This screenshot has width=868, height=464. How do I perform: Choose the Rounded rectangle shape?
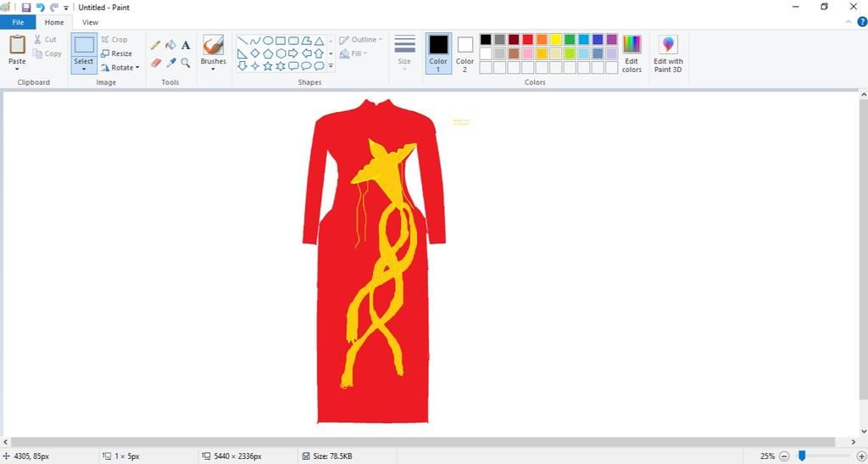pos(293,41)
